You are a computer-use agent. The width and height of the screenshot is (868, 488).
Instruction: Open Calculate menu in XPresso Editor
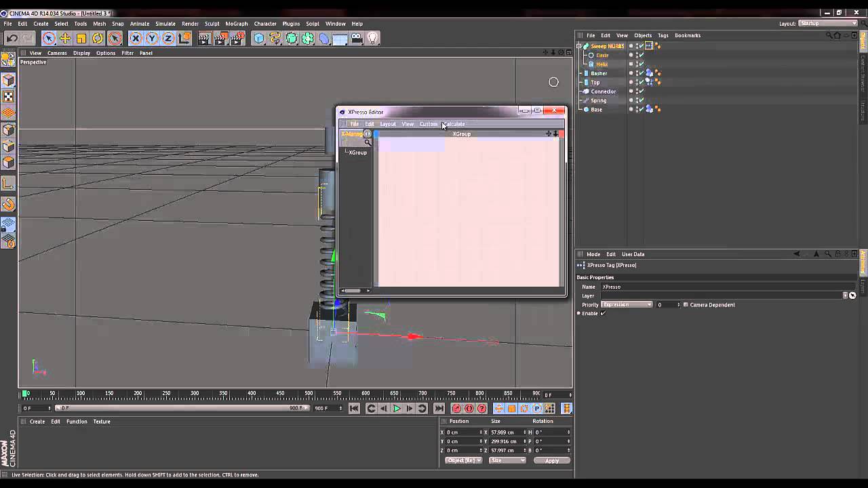pos(454,124)
